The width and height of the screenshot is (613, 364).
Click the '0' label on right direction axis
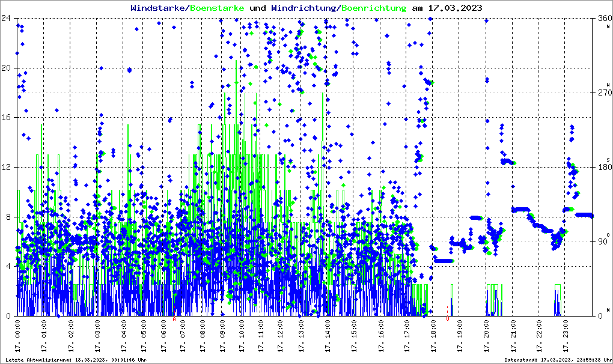(x=600, y=316)
